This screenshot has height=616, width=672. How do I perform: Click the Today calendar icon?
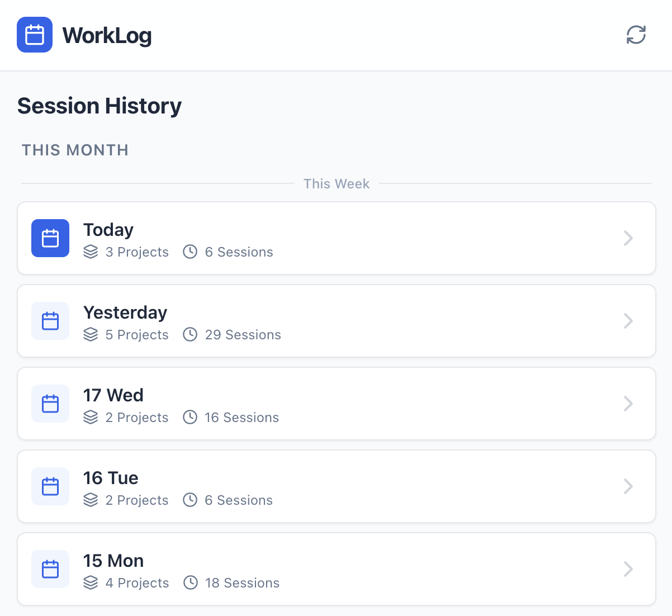50,238
